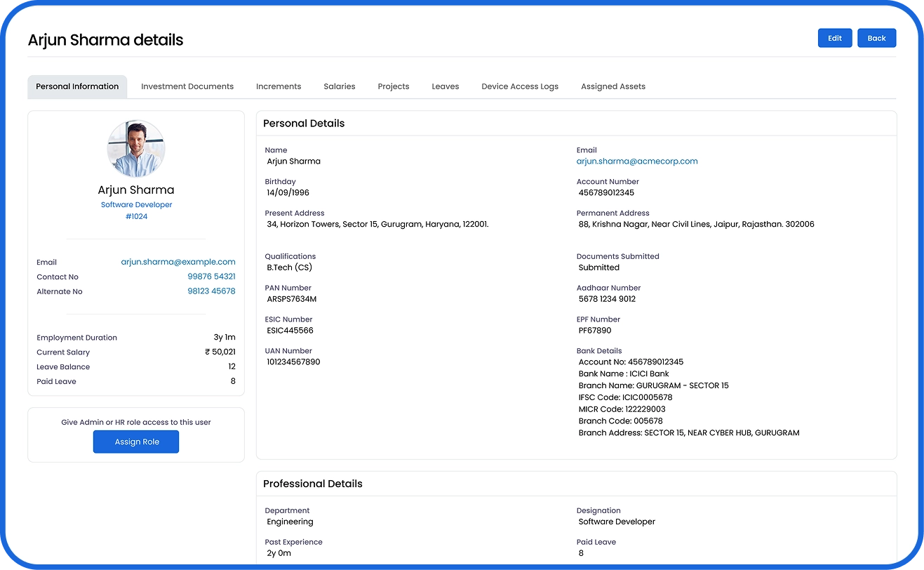The height and width of the screenshot is (570, 924).
Task: Click Arjun Sharma's profile photo
Action: [136, 148]
